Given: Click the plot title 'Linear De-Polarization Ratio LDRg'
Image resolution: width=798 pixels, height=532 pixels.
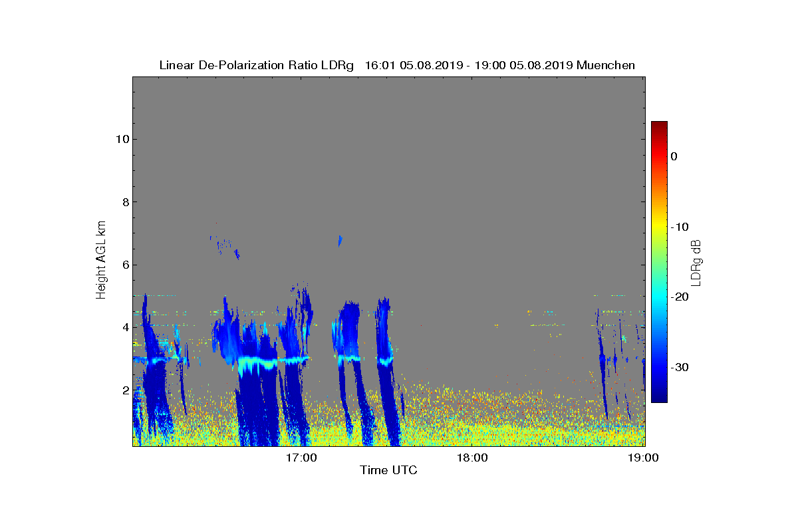Looking at the screenshot, I should (x=256, y=65).
